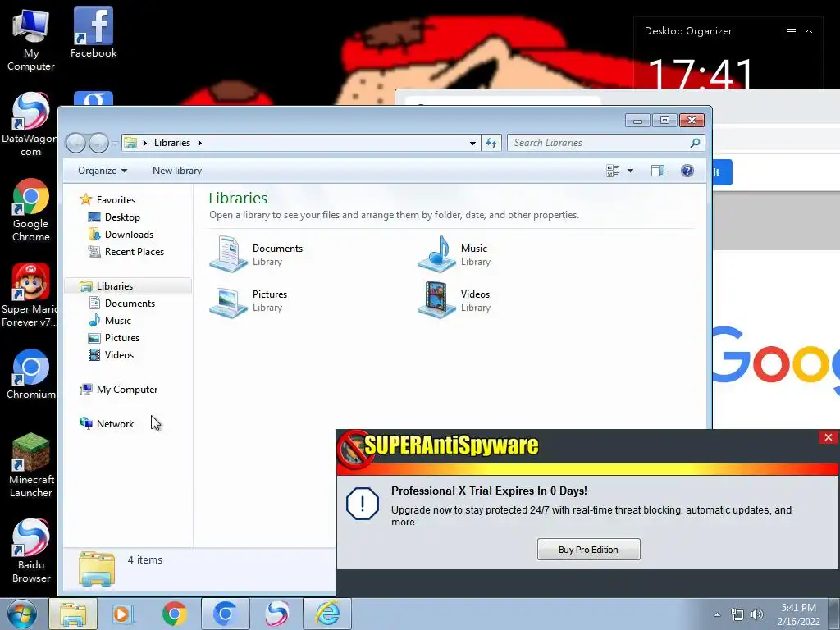The height and width of the screenshot is (630, 840).
Task: Open My Computer desktop shortcut
Action: point(30,39)
